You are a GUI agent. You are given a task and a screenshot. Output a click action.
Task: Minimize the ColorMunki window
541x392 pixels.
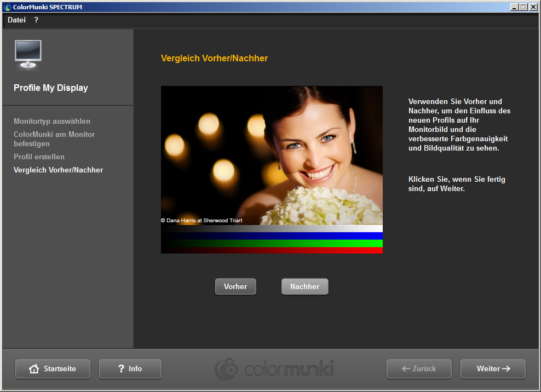click(514, 7)
